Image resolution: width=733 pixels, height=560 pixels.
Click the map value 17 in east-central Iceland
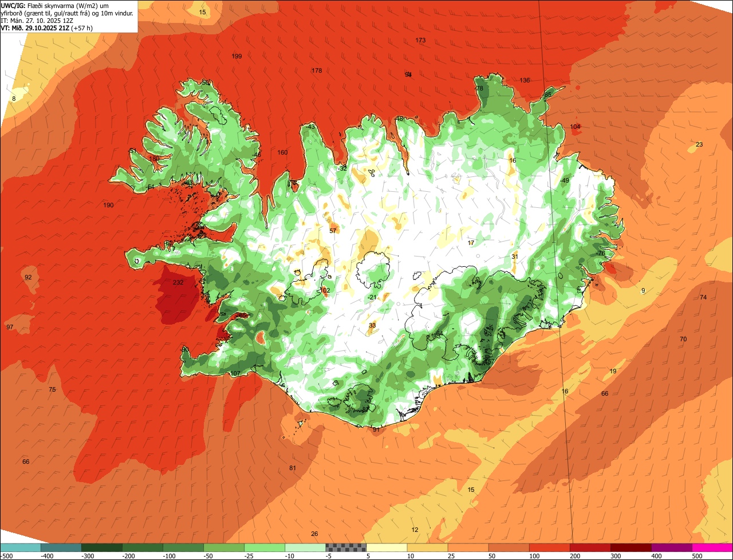point(471,243)
